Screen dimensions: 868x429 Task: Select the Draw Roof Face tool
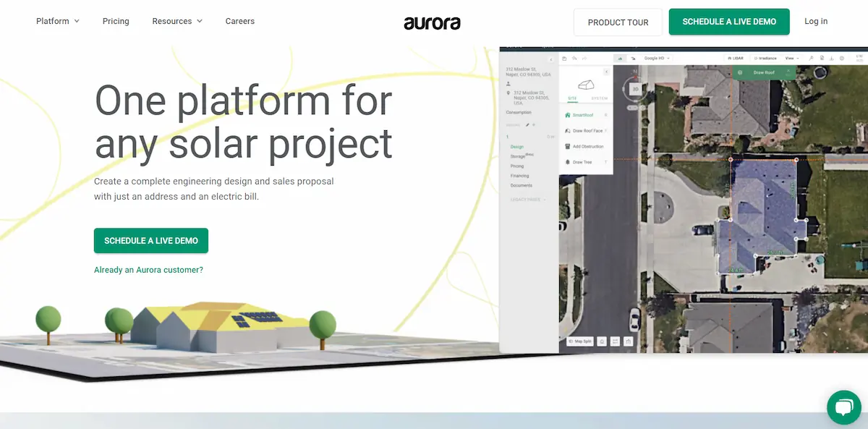[586, 131]
